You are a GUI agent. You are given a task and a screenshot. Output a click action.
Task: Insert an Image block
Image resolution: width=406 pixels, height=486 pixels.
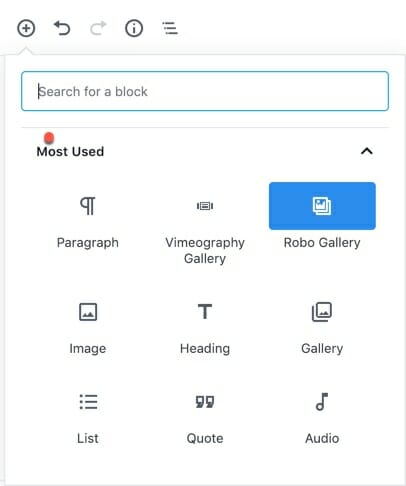click(88, 312)
